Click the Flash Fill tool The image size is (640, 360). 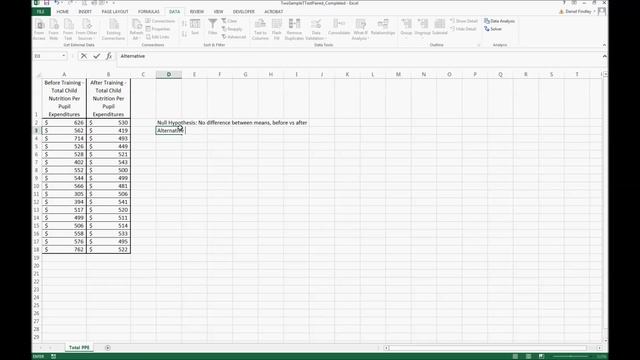coord(277,29)
